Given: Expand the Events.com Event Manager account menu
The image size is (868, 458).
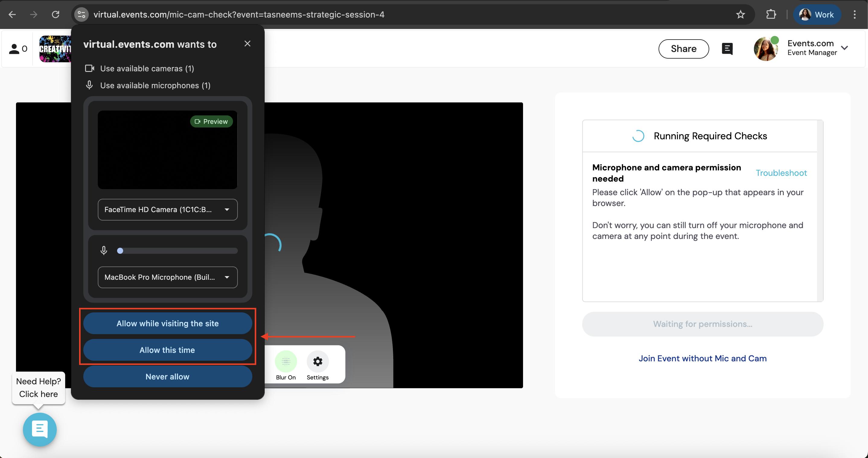Looking at the screenshot, I should [845, 48].
